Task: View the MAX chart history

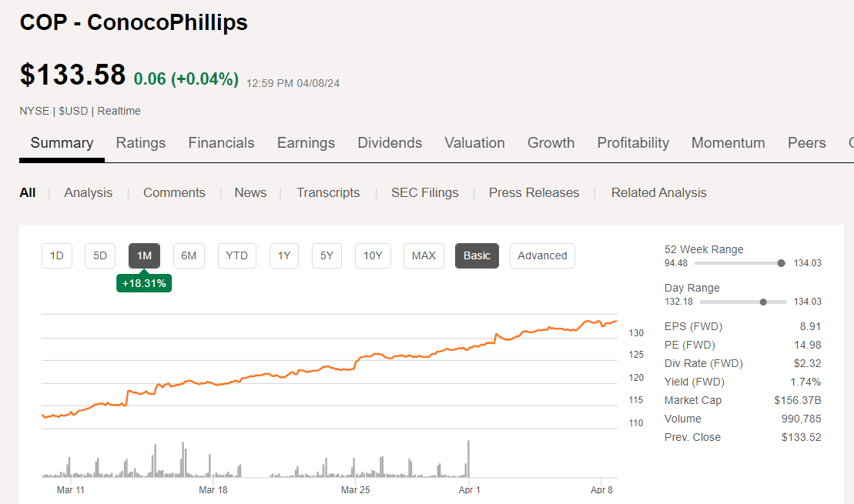Action: 423,255
